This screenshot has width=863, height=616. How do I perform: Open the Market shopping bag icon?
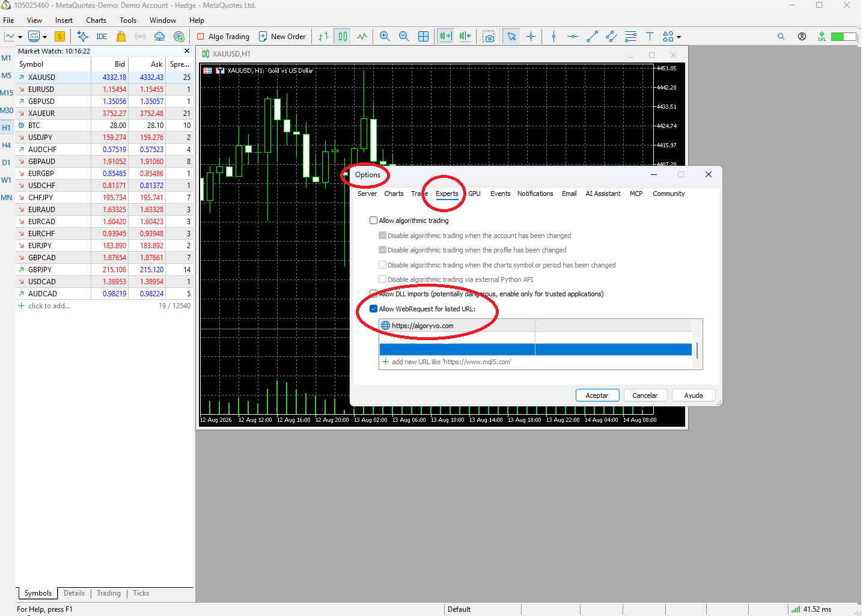pyautogui.click(x=121, y=37)
